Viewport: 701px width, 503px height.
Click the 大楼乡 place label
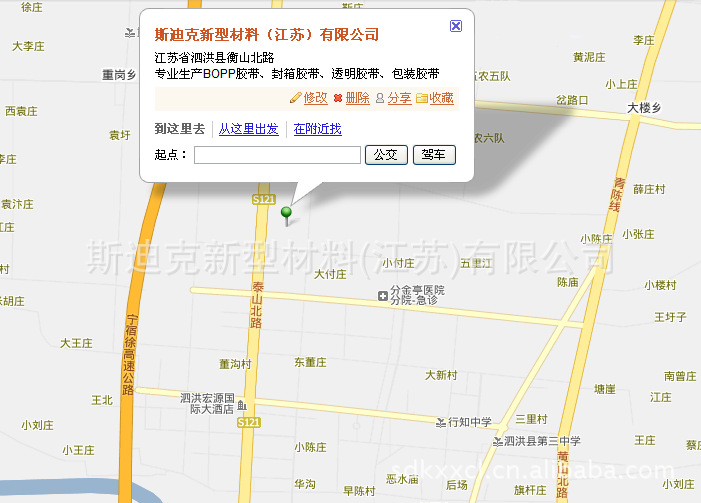pos(644,108)
